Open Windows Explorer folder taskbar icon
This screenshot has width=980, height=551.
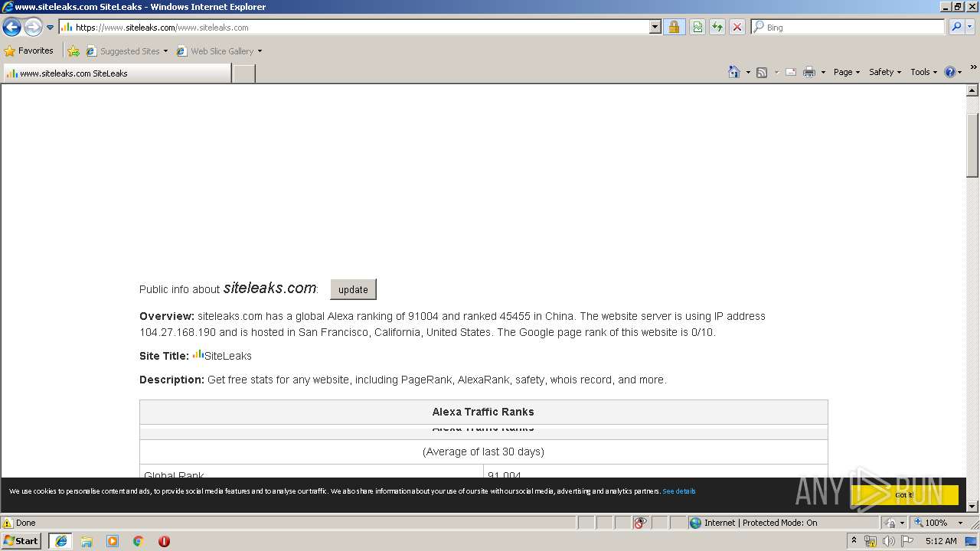[x=87, y=541]
